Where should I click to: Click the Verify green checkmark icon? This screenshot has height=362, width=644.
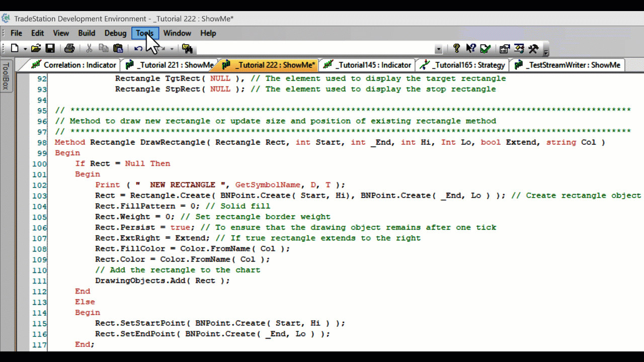pyautogui.click(x=485, y=49)
